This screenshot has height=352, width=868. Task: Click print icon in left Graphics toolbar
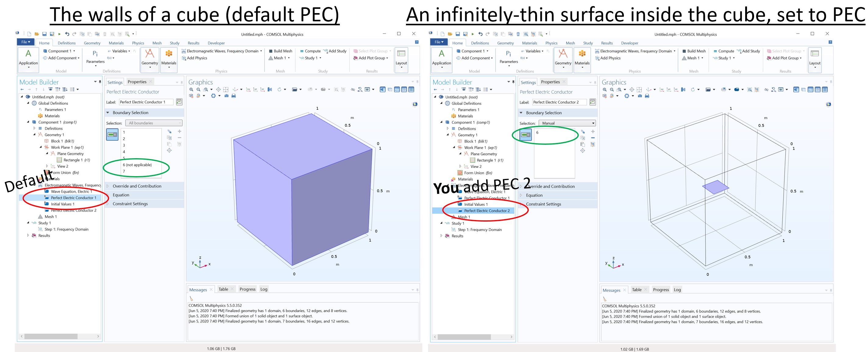tap(233, 96)
